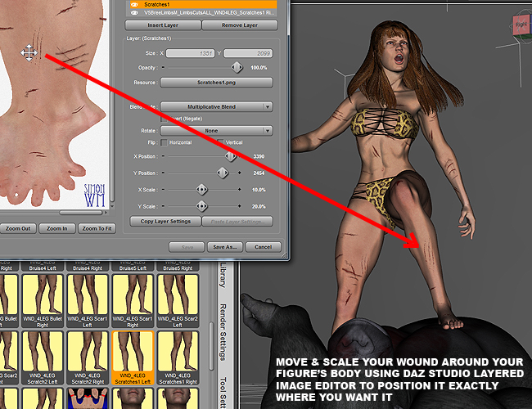The height and width of the screenshot is (409, 532).
Task: Click the X Scale slider handle
Action: pyautogui.click(x=201, y=190)
